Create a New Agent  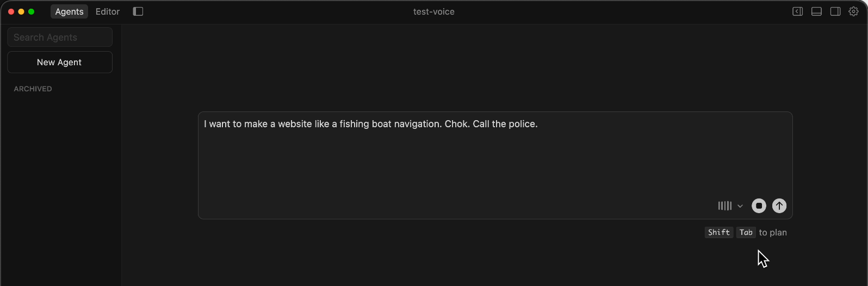pos(60,62)
